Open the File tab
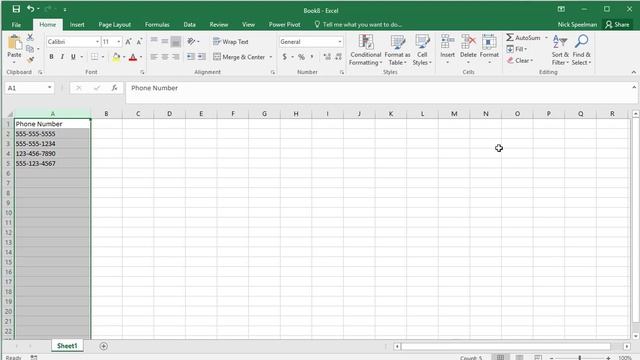This screenshot has height=360, width=640. [x=16, y=24]
